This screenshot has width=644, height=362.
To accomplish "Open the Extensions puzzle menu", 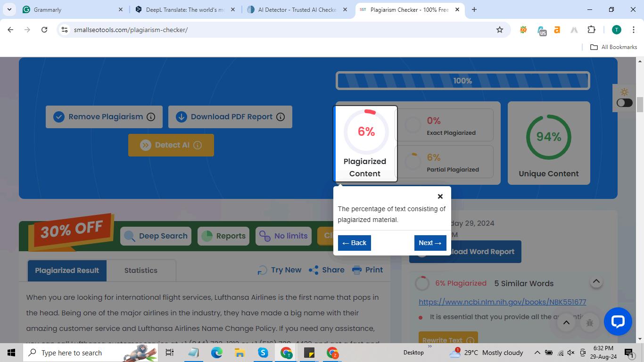I will click(x=591, y=30).
